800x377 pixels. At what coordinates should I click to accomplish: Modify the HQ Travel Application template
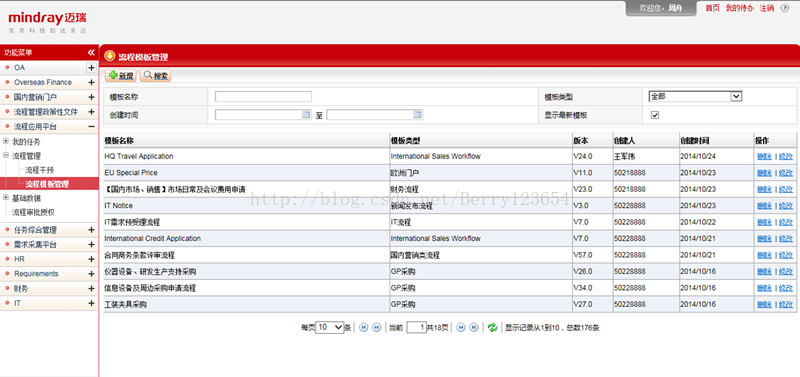pyautogui.click(x=786, y=157)
